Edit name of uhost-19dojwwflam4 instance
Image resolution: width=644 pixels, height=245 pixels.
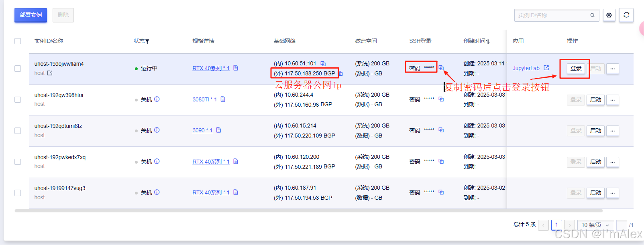50,73
